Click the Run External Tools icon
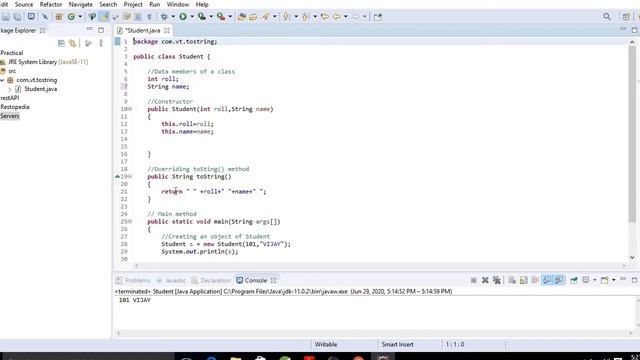 point(221,17)
